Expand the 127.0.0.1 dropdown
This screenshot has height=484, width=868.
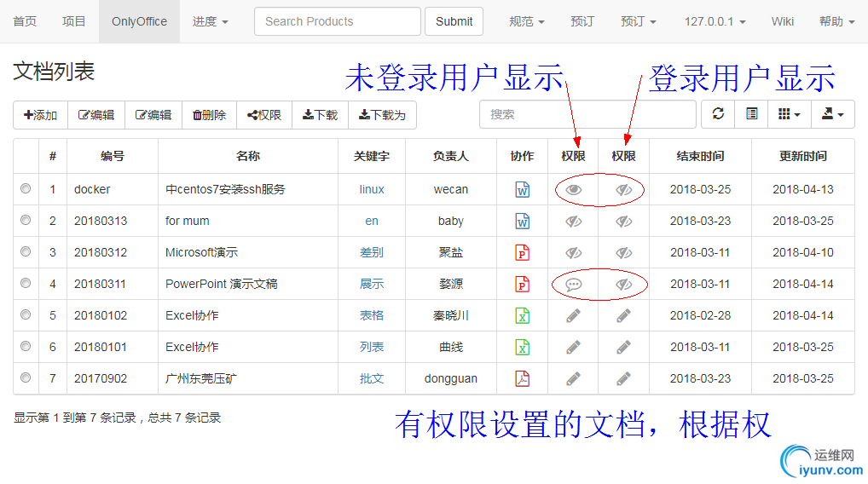[715, 21]
